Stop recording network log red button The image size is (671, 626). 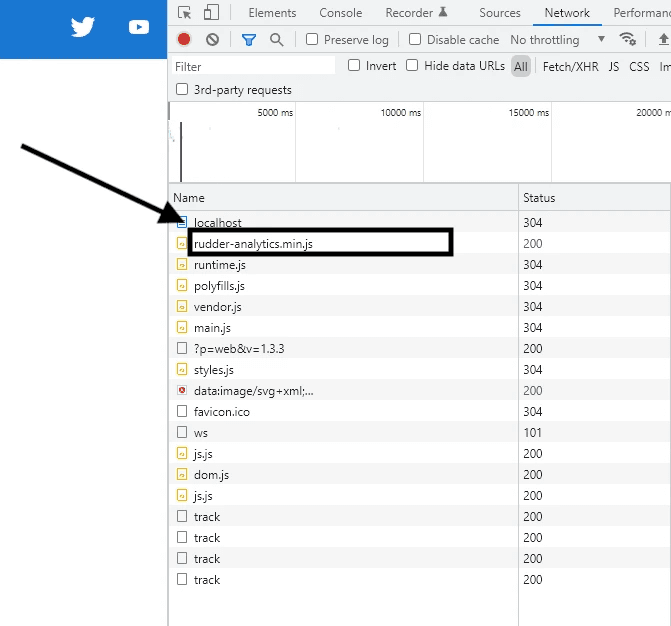pyautogui.click(x=184, y=40)
